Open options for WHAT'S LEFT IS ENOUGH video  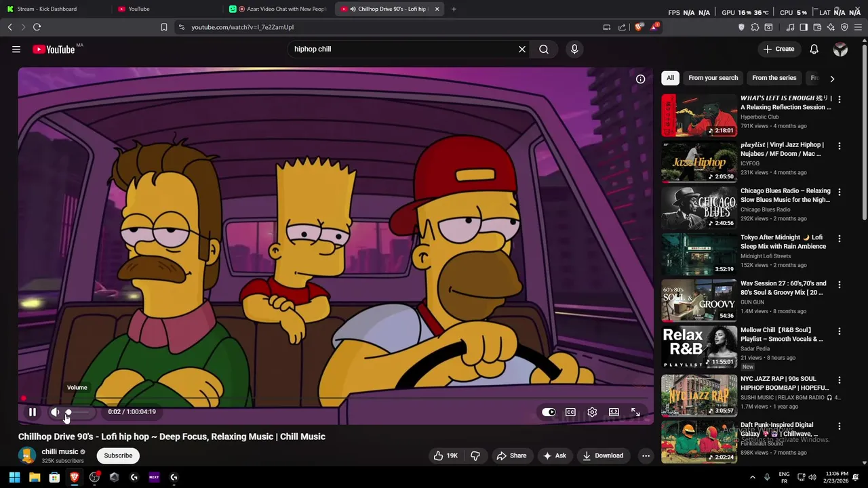click(x=840, y=99)
